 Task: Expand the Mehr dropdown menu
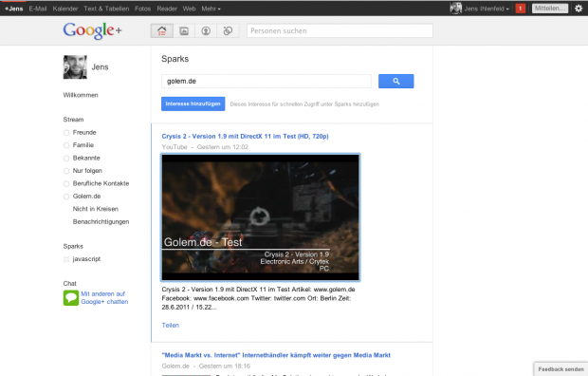(211, 9)
